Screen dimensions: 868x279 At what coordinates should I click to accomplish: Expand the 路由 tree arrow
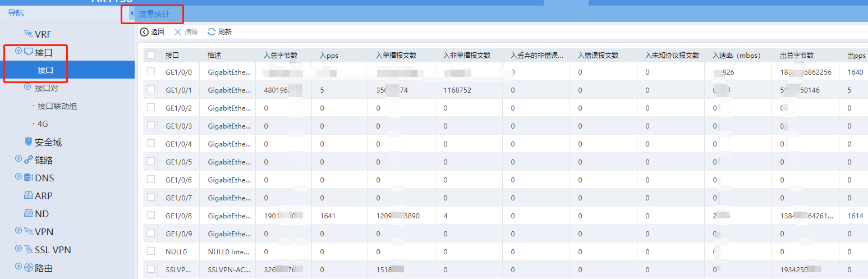pyautogui.click(x=19, y=267)
